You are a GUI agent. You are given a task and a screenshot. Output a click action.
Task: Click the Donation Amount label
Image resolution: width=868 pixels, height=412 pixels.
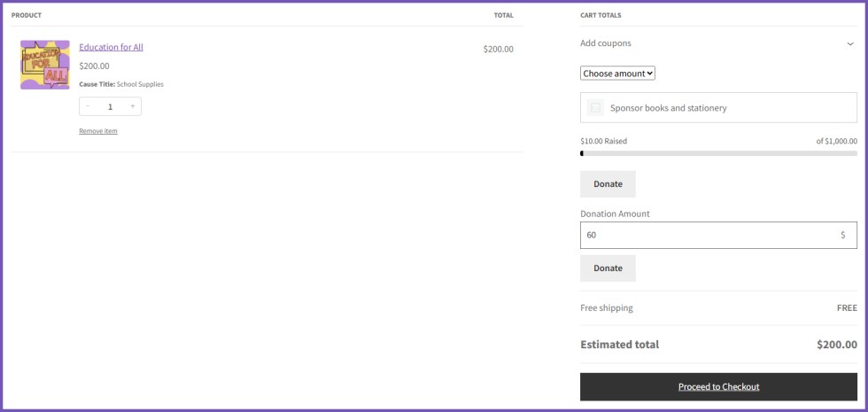tap(615, 214)
